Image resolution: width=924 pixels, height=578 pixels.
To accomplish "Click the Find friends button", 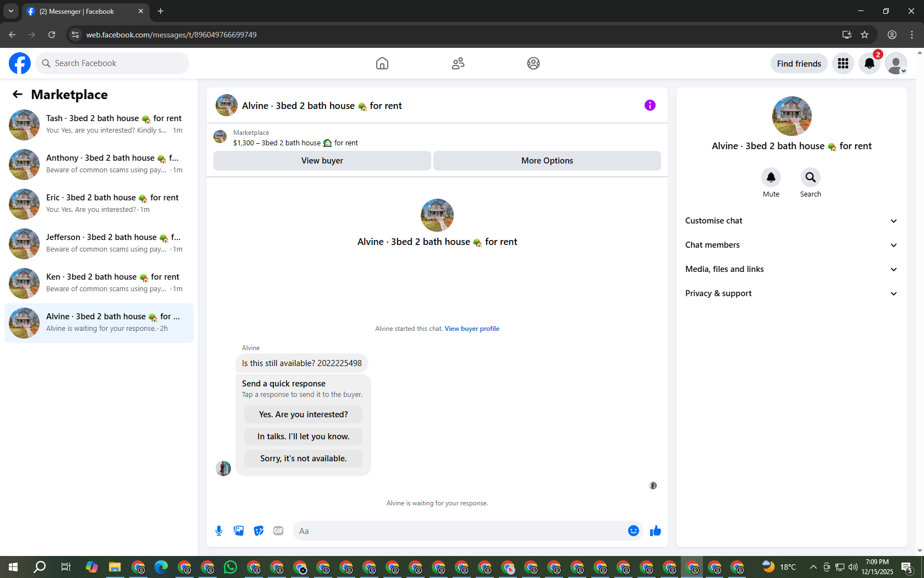I will click(x=799, y=63).
